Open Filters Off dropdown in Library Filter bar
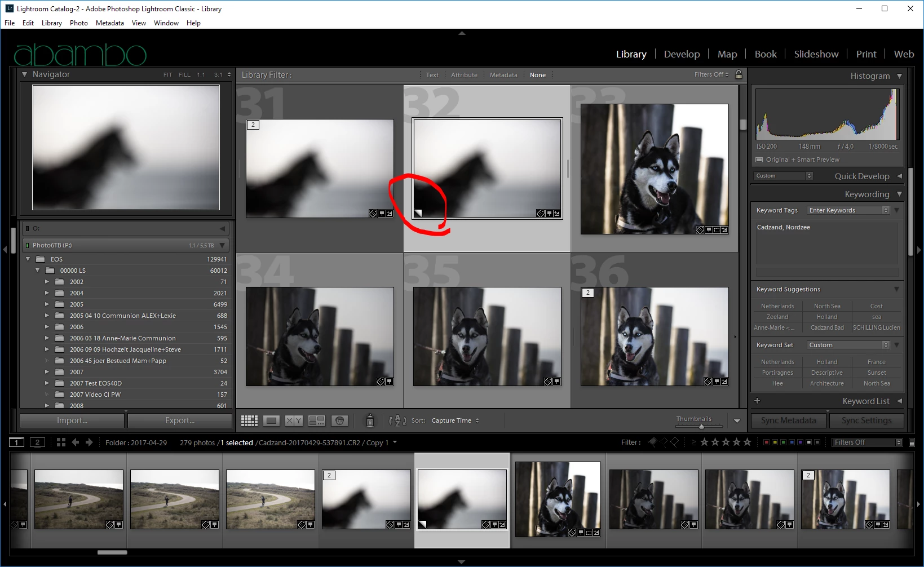924x567 pixels. pos(711,74)
